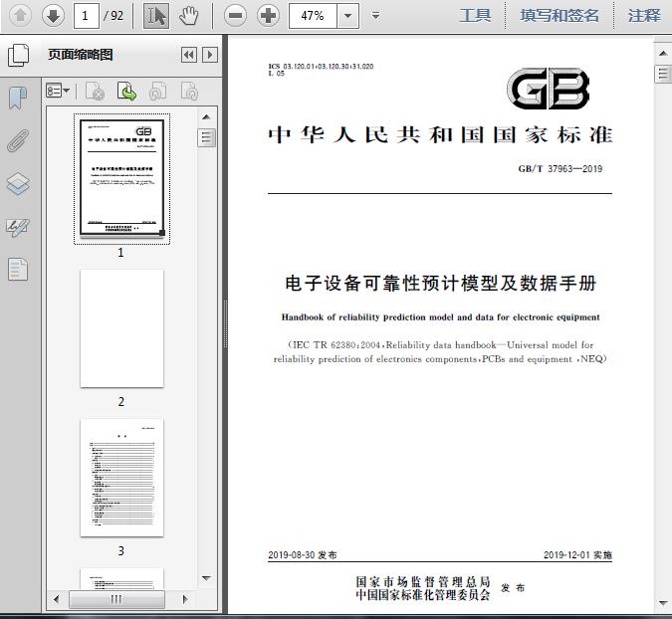Open the 填写和签名 pane
The image size is (672, 619).
560,16
